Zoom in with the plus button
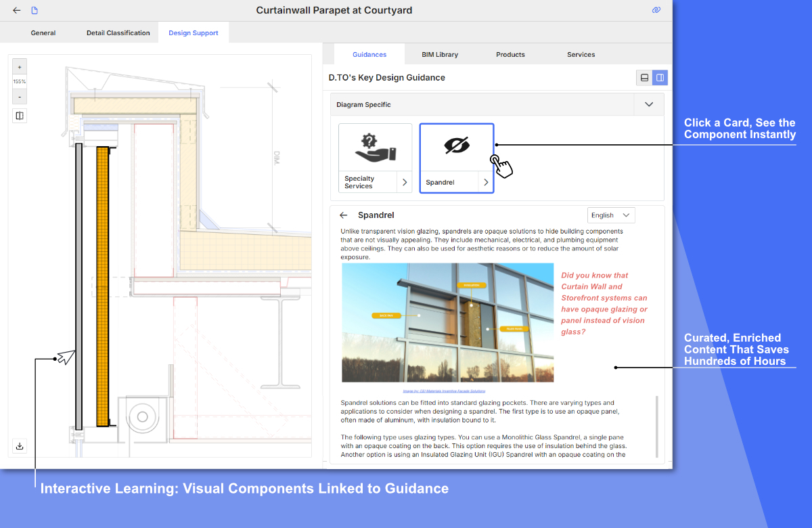812x528 pixels. pos(20,67)
